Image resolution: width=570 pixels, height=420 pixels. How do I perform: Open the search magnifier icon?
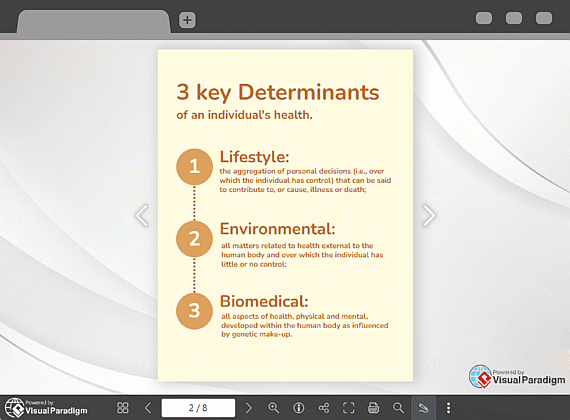pos(398,408)
